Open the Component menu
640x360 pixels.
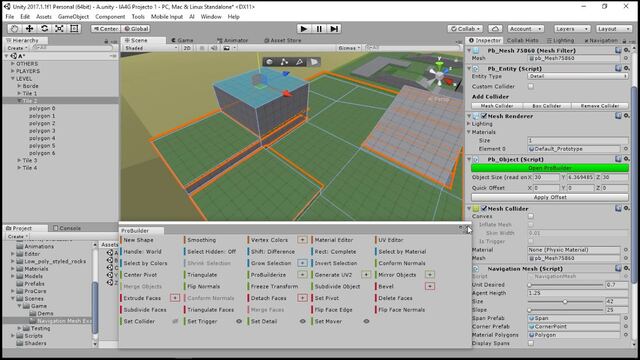pos(110,17)
